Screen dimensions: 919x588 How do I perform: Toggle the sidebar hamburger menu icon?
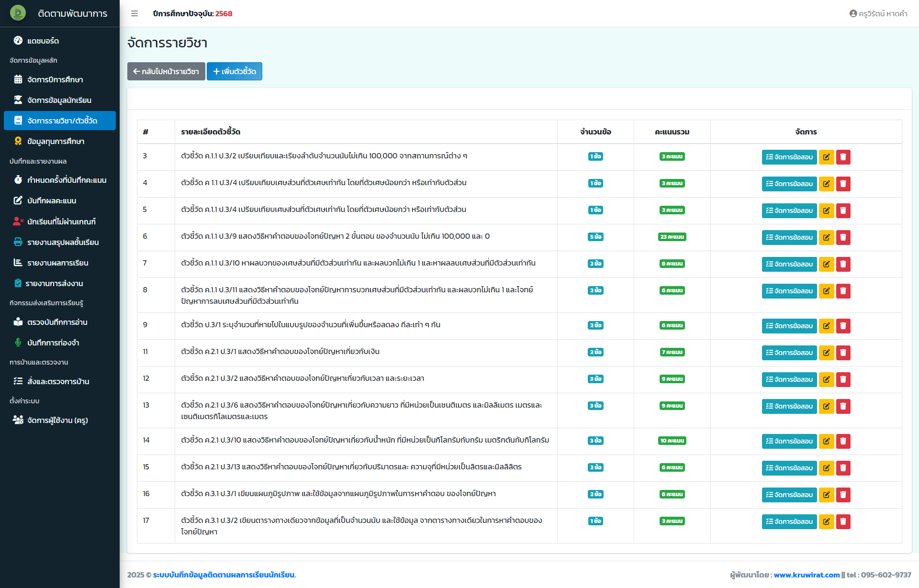coord(134,13)
